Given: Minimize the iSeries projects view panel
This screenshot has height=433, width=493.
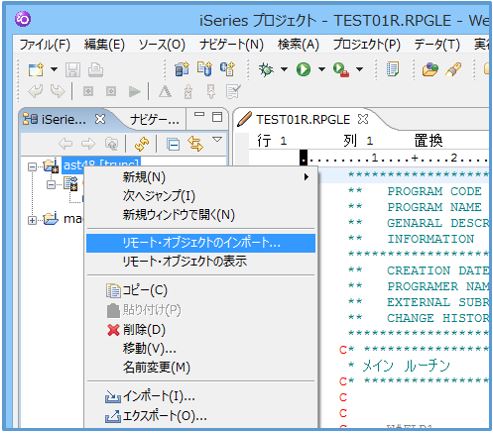Looking at the screenshot, I should tap(199, 114).
